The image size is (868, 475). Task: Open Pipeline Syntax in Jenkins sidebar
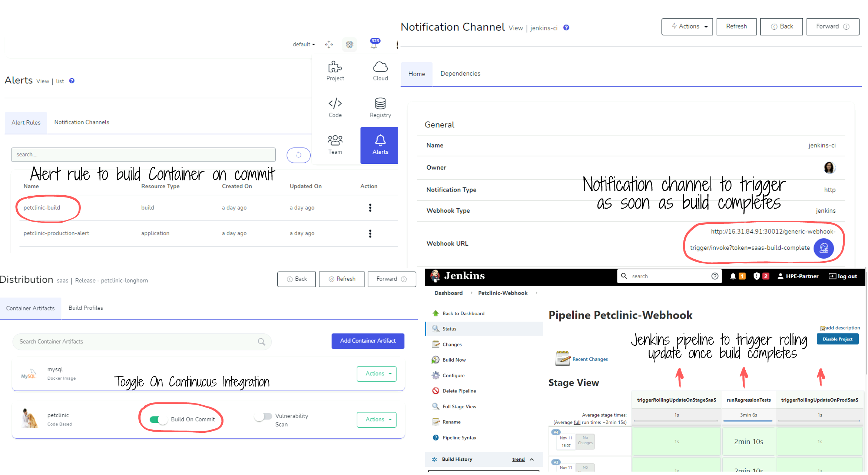459,438
